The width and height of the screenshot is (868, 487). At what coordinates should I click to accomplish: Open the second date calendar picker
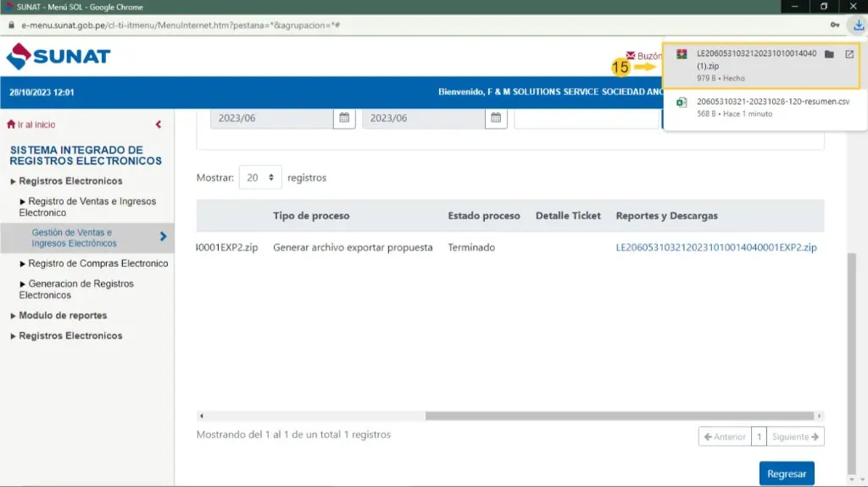tap(497, 118)
